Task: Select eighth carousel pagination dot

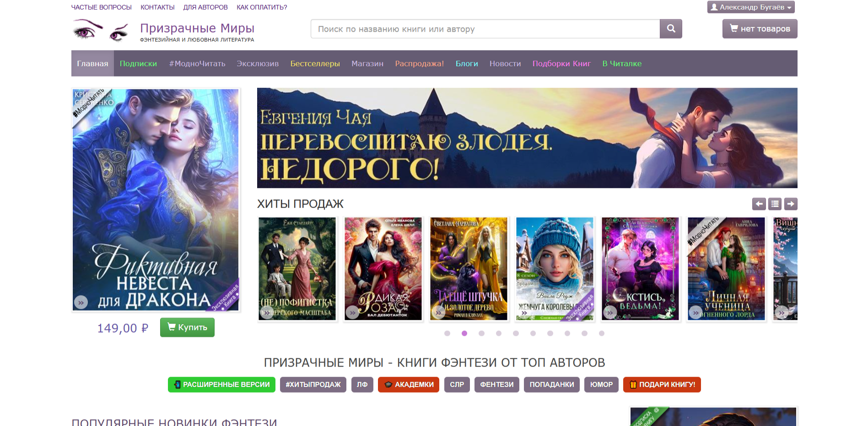Action: pos(567,333)
